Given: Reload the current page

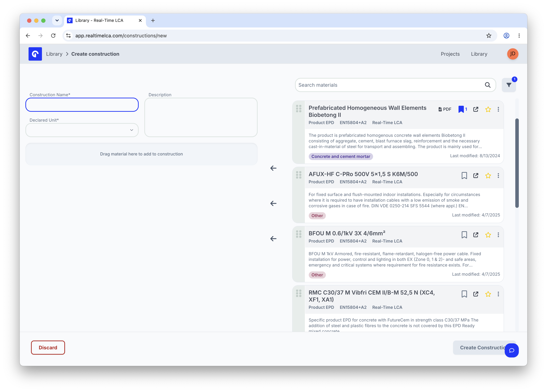Looking at the screenshot, I should click(x=53, y=36).
